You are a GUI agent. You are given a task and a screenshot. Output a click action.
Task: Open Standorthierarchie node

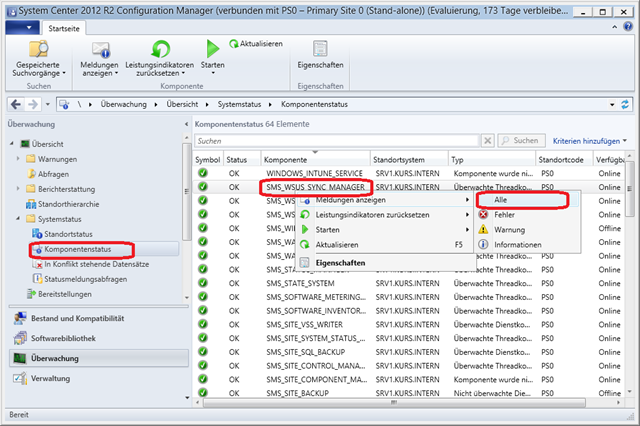point(68,204)
